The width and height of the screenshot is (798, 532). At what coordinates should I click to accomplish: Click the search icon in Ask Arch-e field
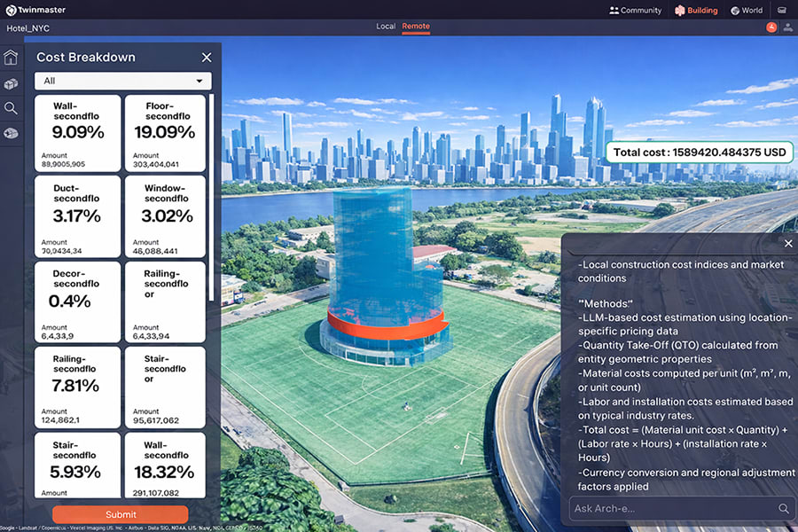tap(783, 508)
